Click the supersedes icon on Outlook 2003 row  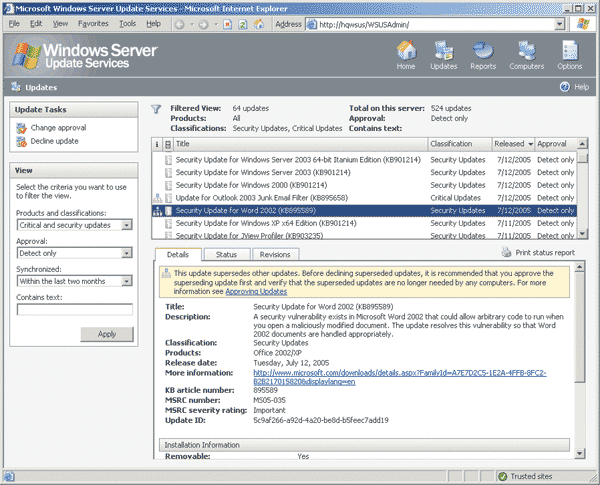[158, 198]
